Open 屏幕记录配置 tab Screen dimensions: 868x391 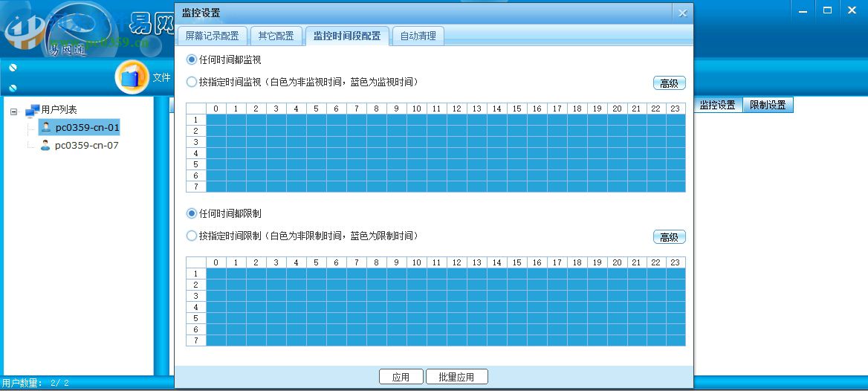pos(212,36)
